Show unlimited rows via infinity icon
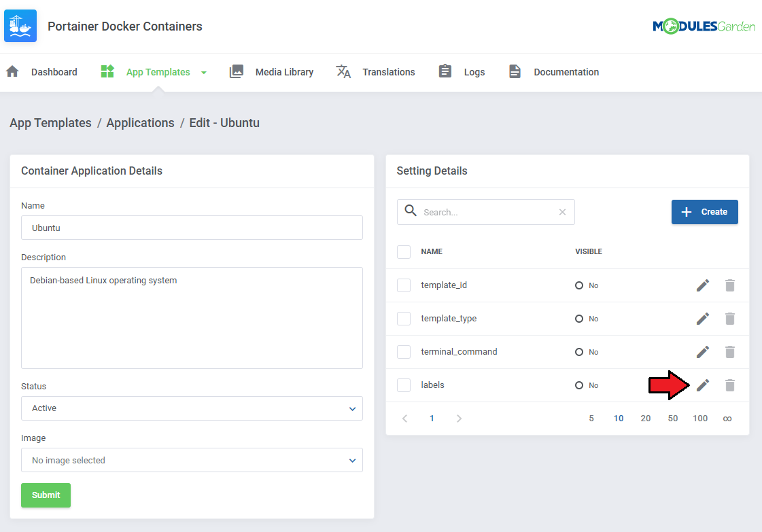Viewport: 762px width, 532px height. click(x=727, y=419)
